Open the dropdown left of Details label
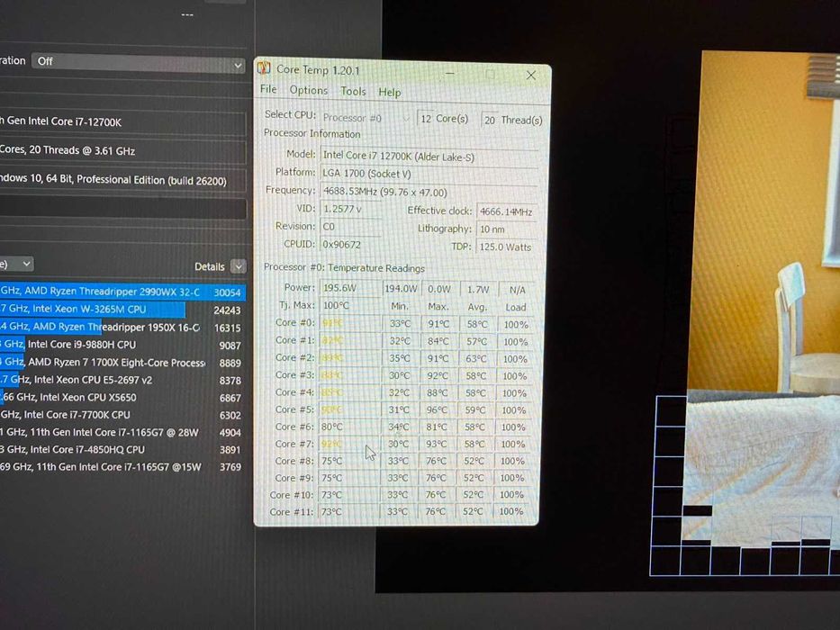 (x=16, y=264)
